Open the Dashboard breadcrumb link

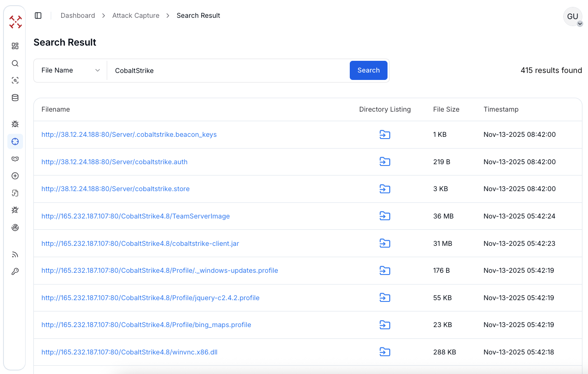coord(78,15)
